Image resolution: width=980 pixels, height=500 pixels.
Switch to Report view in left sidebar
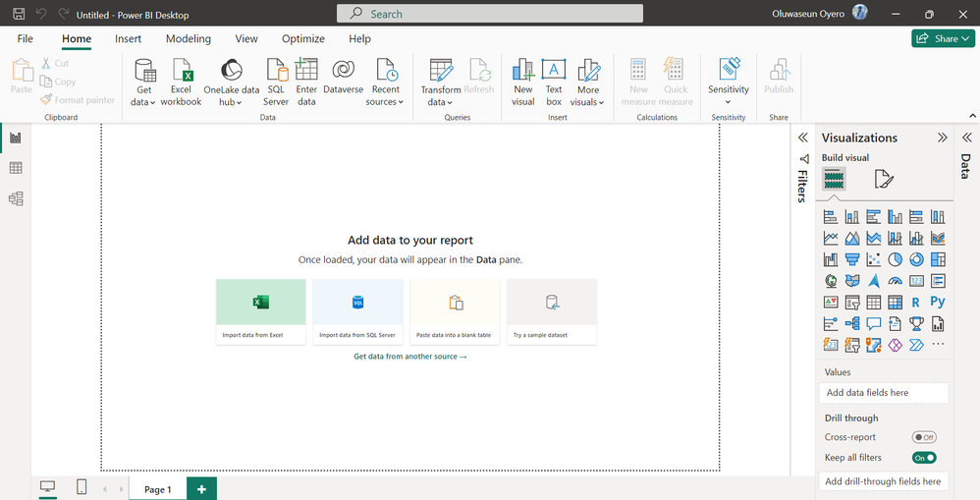pyautogui.click(x=16, y=138)
